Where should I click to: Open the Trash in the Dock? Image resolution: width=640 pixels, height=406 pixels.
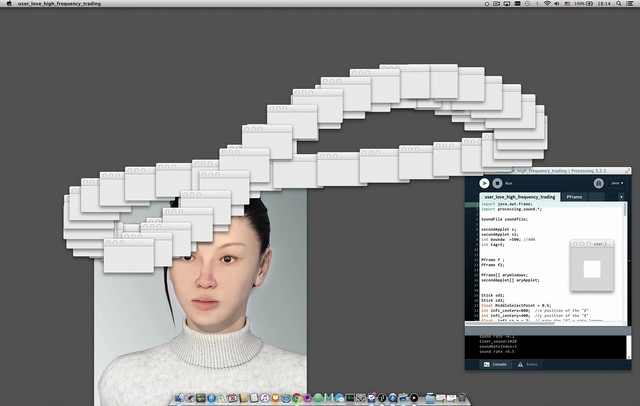click(x=461, y=396)
